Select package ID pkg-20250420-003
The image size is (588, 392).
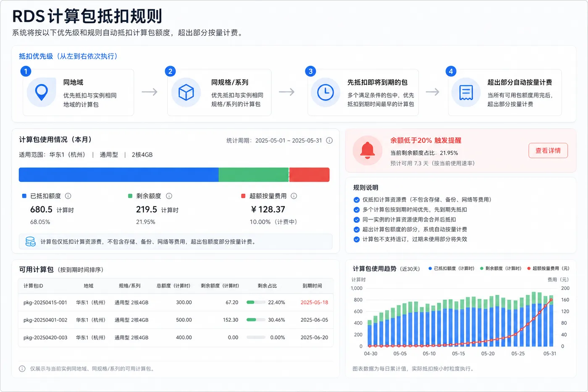(45, 338)
